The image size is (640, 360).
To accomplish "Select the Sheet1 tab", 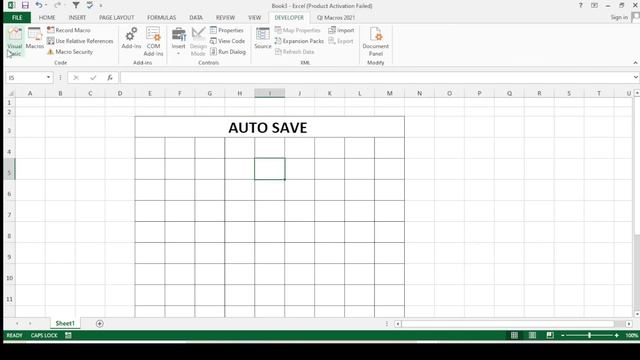I will [65, 323].
